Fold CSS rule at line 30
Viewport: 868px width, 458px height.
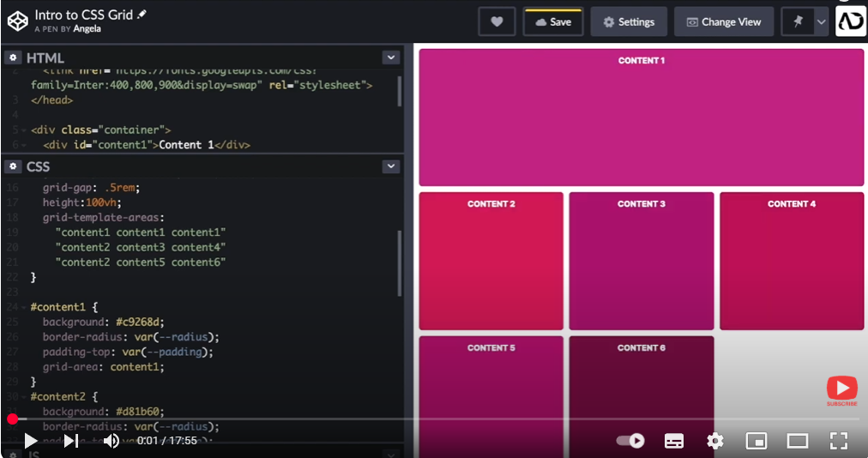(x=23, y=397)
